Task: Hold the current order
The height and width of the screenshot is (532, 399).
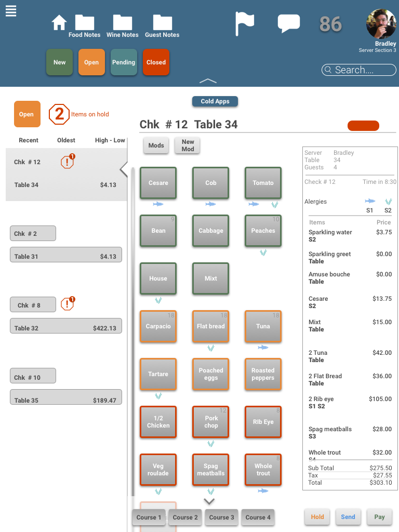Action: [317, 517]
